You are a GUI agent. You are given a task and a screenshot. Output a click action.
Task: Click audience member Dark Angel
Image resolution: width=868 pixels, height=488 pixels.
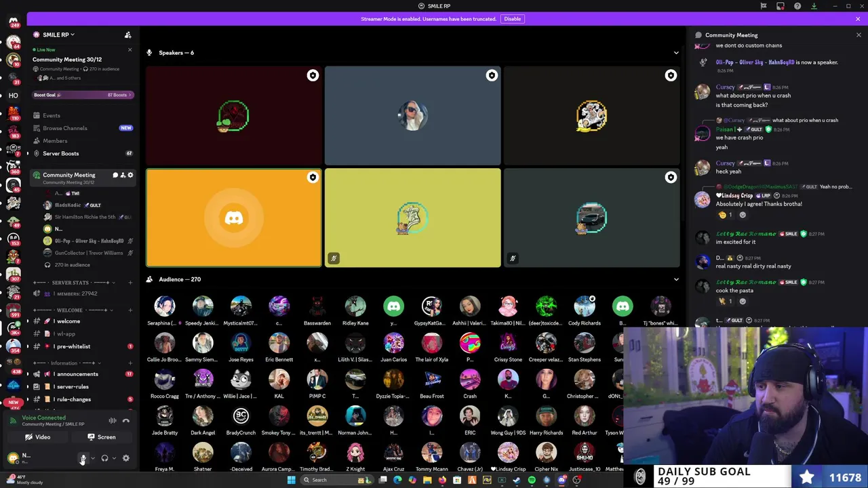coord(203,421)
